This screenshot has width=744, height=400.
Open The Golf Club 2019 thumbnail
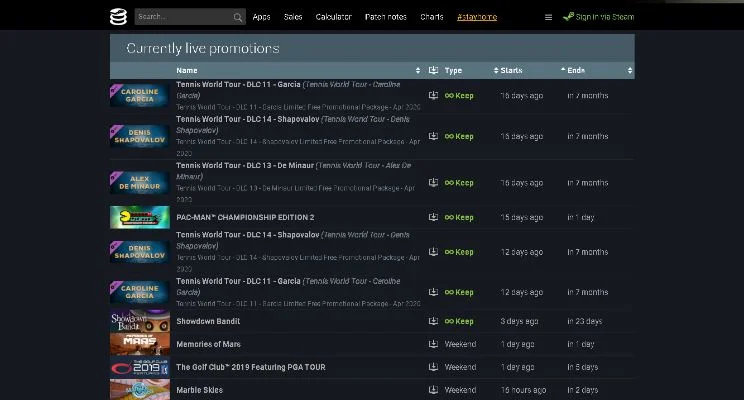click(140, 367)
